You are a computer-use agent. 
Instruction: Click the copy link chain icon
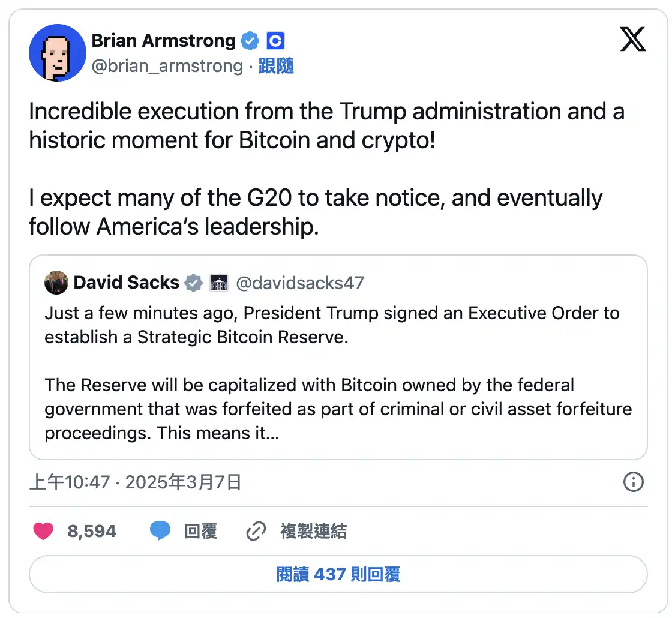click(256, 531)
